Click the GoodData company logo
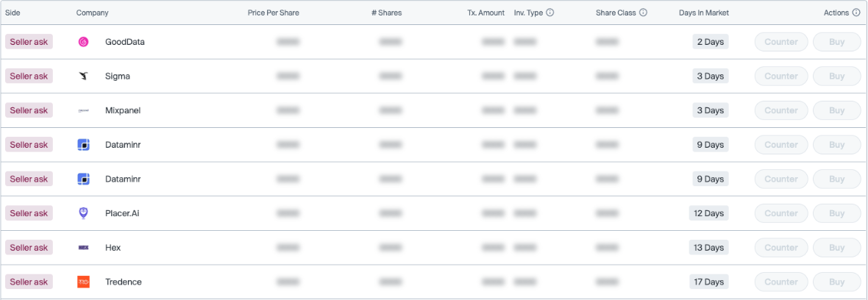 click(84, 42)
